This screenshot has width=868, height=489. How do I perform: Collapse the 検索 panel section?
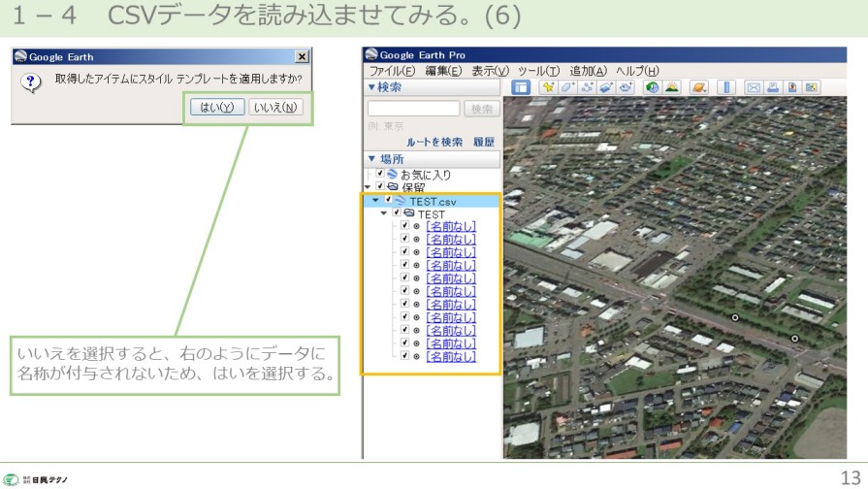(x=371, y=88)
